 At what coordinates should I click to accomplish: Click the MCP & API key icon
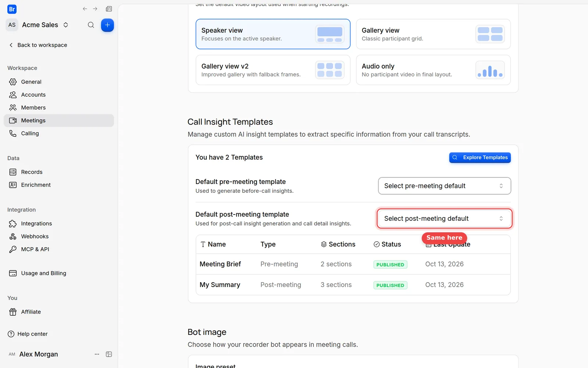(x=13, y=249)
